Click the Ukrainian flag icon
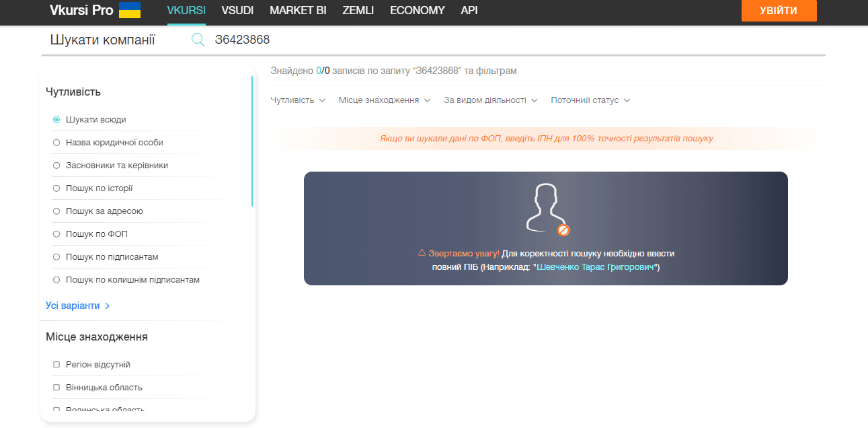Screen dimensions: 868x428 pyautogui.click(x=129, y=10)
